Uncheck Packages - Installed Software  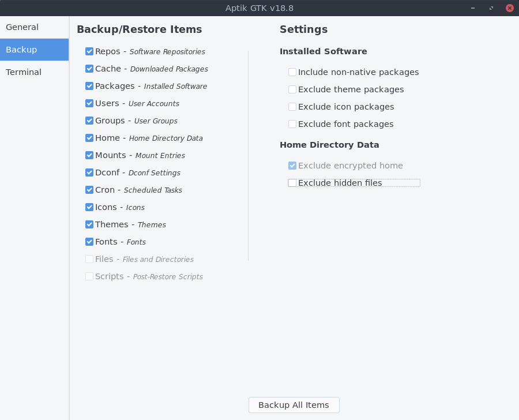89,86
